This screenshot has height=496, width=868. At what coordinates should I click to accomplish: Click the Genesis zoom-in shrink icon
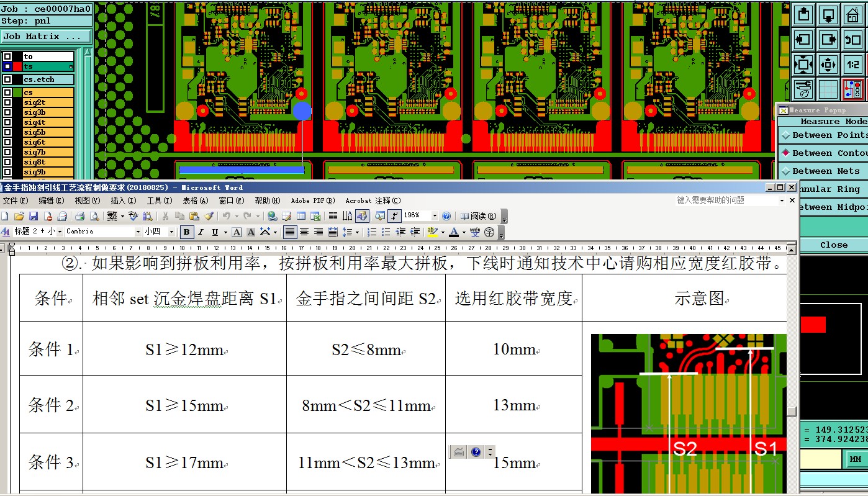pos(828,64)
